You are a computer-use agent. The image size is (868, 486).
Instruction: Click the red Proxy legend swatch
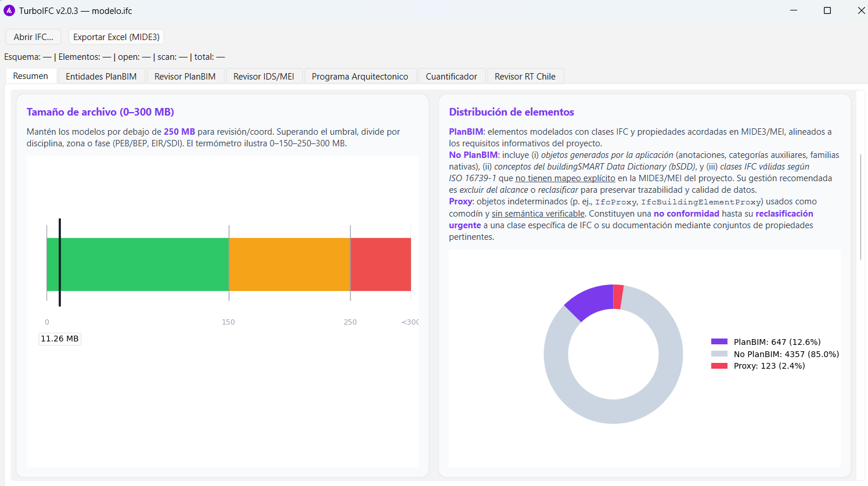[719, 366]
